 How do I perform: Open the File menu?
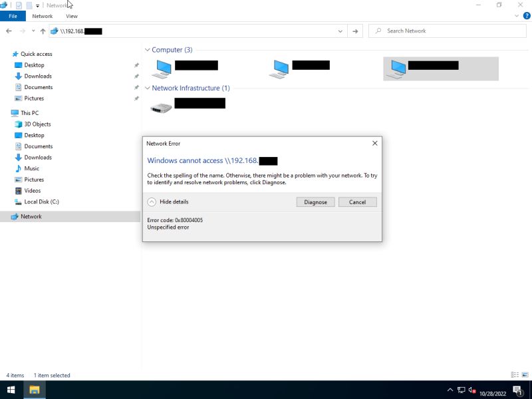12,16
